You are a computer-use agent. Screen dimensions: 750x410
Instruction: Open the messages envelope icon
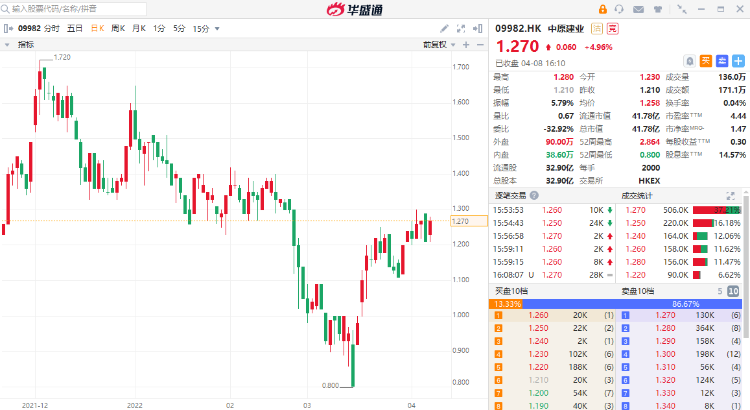tap(638, 9)
